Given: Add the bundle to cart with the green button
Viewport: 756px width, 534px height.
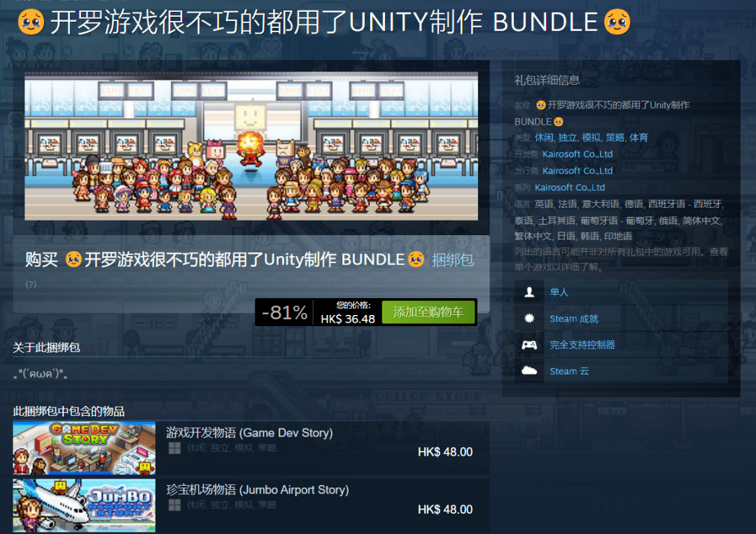Looking at the screenshot, I should click(428, 312).
